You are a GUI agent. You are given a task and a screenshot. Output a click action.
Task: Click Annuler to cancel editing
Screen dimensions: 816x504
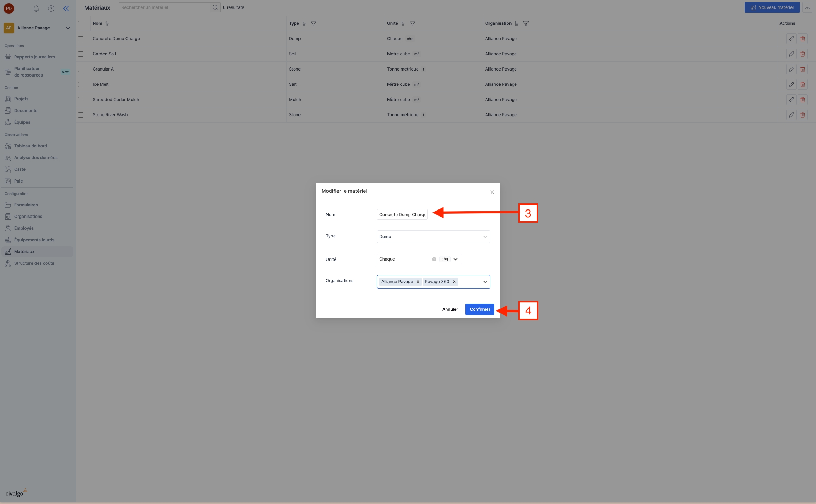(450, 309)
